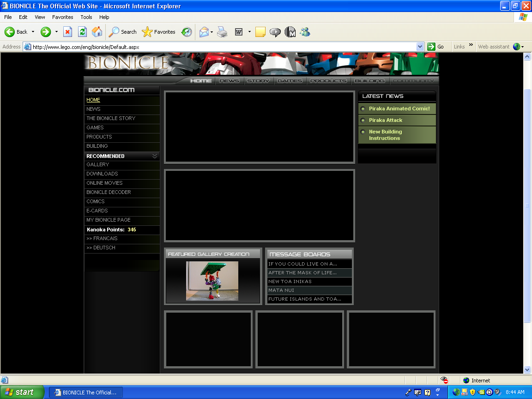Switch site to FRANCAIS
Screen dimensions: 532x399
pos(102,238)
